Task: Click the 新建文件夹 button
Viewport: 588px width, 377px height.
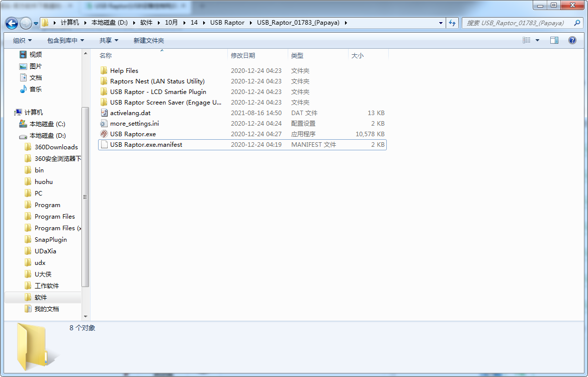Action: tap(148, 41)
